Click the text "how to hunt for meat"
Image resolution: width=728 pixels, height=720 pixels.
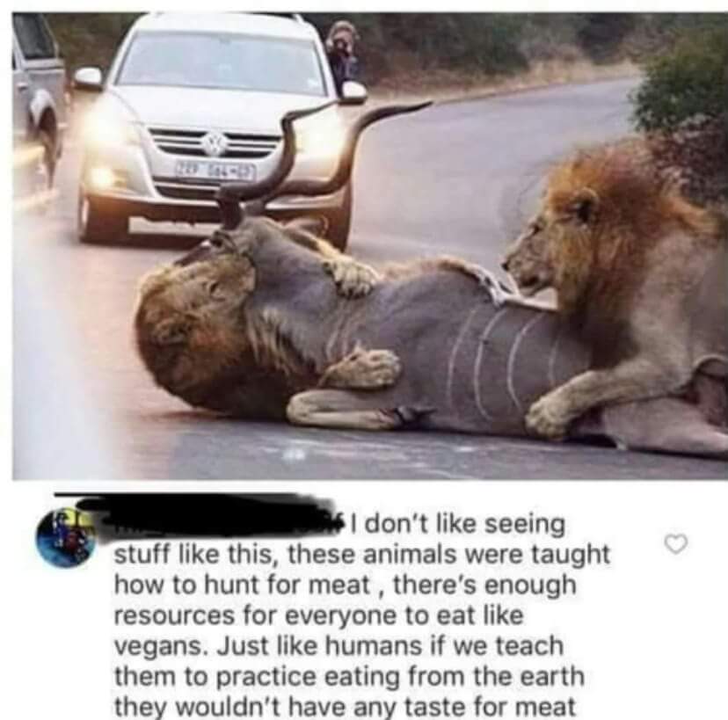[x=243, y=585]
